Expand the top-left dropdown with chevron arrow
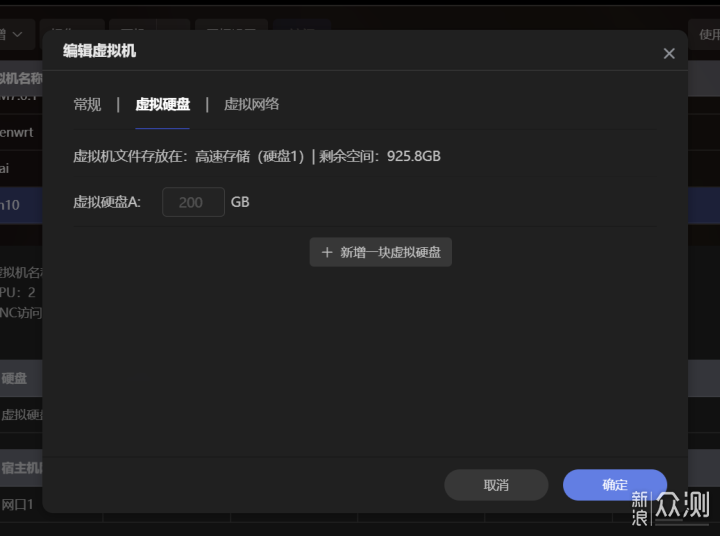Image resolution: width=720 pixels, height=536 pixels. tap(16, 34)
